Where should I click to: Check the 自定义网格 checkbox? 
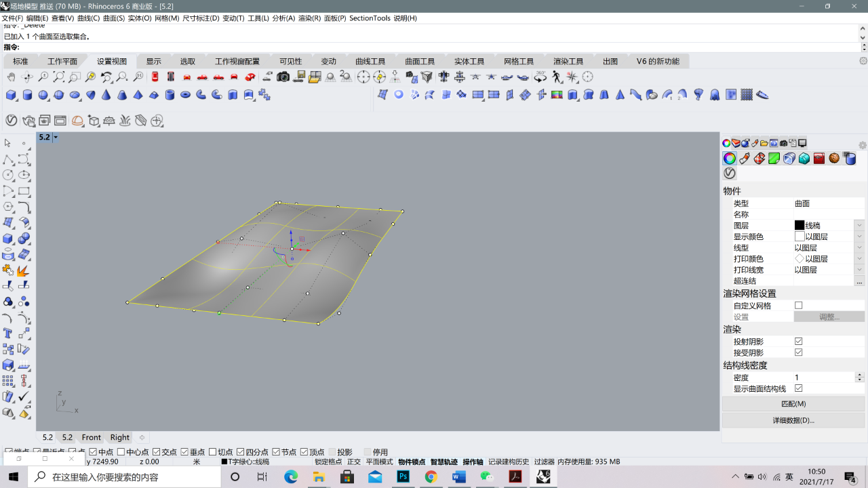click(798, 306)
